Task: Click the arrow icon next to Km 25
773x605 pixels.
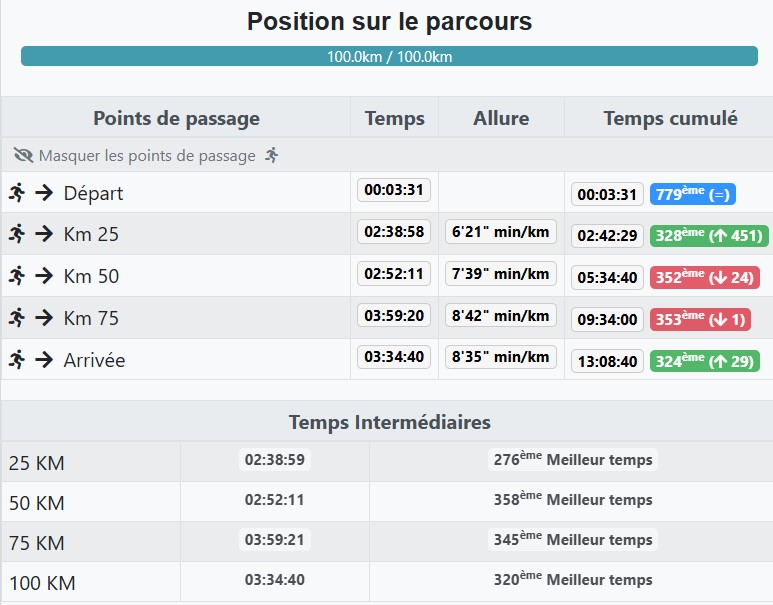Action: (x=44, y=234)
